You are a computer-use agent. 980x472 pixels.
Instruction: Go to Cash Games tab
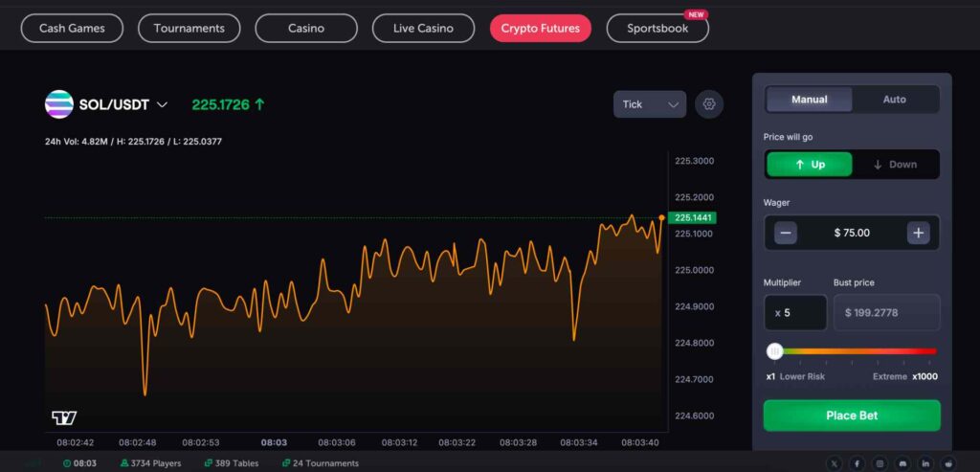72,28
